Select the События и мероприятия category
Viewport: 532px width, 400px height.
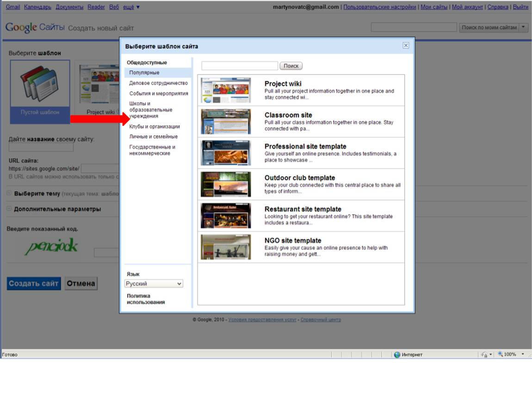point(159,94)
